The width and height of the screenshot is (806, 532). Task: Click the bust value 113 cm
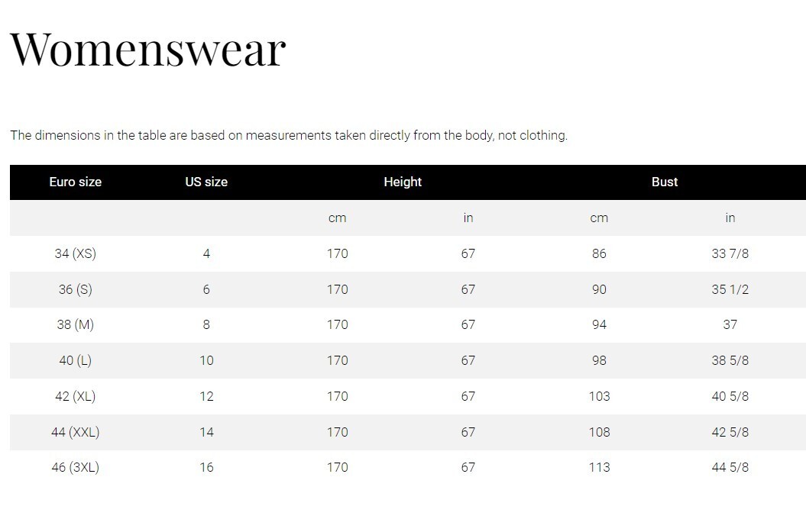tap(600, 467)
